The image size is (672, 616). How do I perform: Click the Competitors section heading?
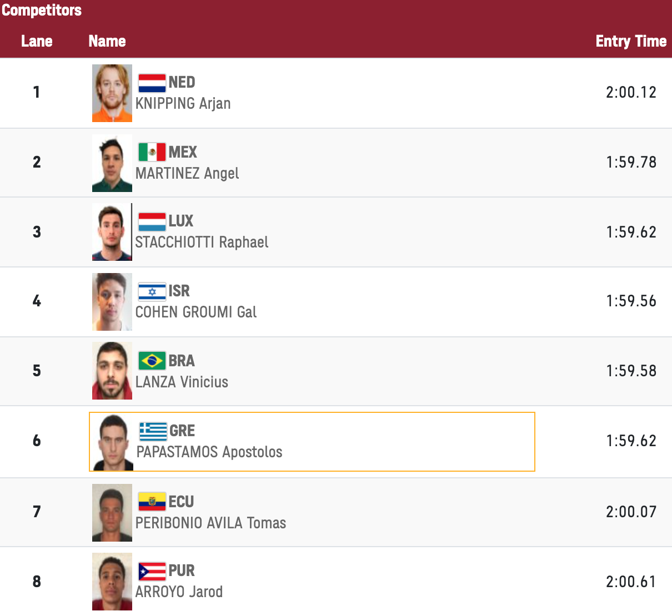[x=42, y=10]
